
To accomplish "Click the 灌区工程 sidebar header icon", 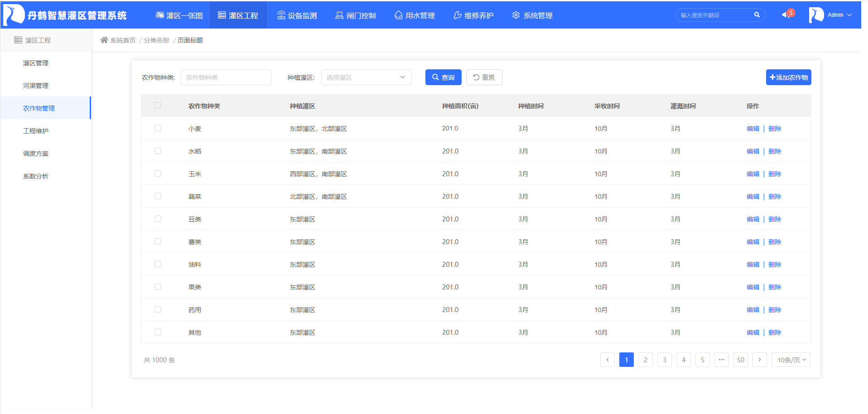I will [18, 40].
